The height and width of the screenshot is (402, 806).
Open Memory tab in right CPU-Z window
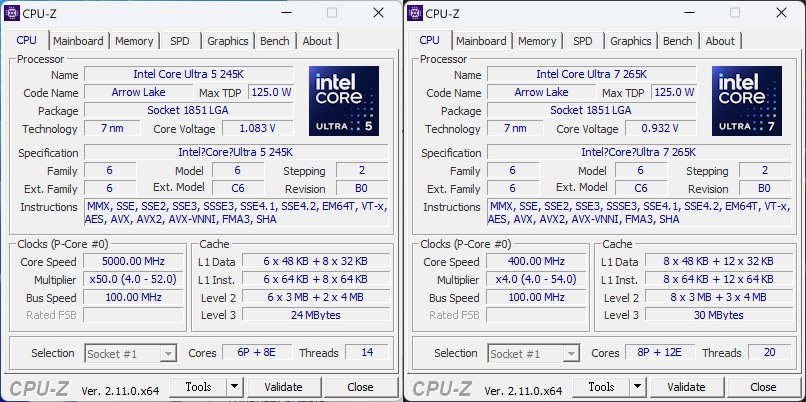tap(537, 41)
